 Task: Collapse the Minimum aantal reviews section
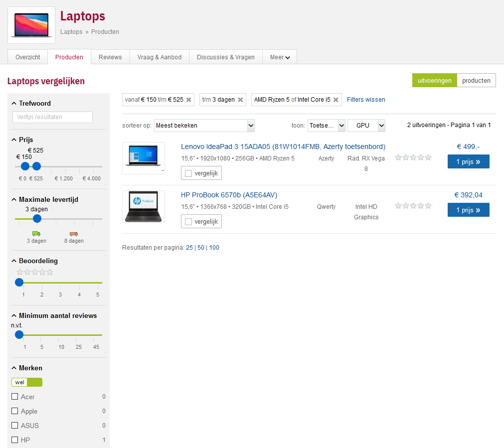[14, 315]
